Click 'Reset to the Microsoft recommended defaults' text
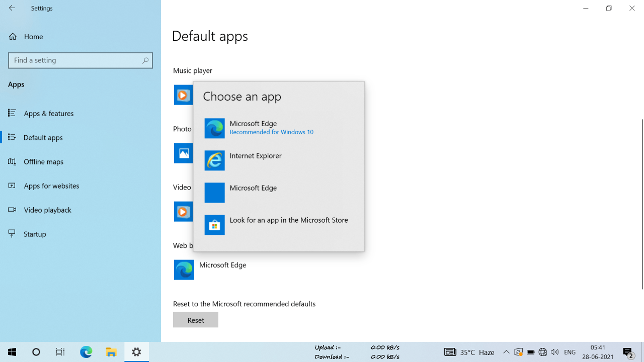Image resolution: width=644 pixels, height=362 pixels. click(245, 304)
